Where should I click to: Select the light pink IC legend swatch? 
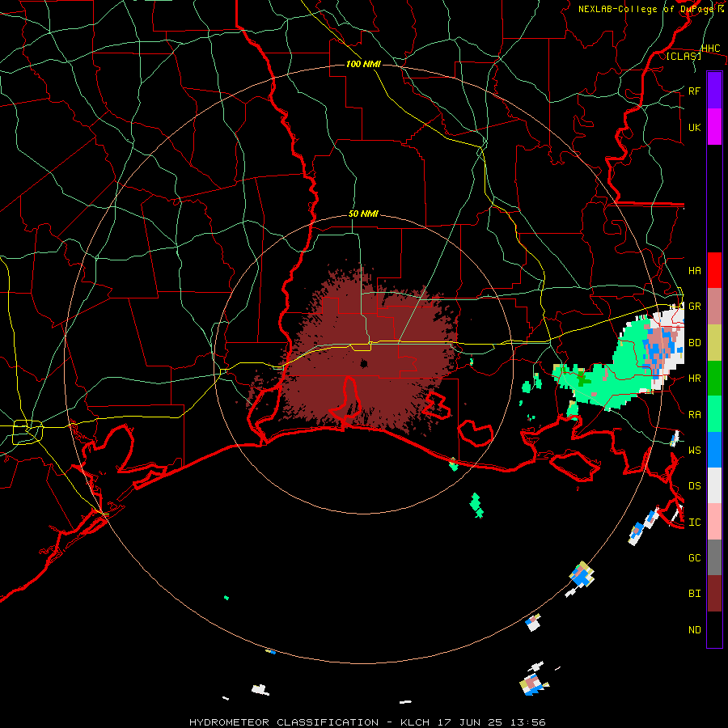[x=714, y=522]
